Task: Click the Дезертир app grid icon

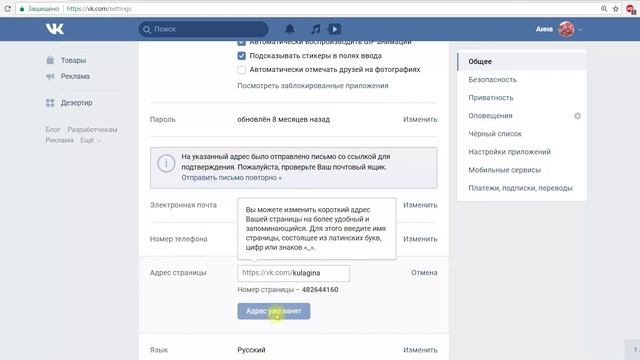Action: (50, 103)
